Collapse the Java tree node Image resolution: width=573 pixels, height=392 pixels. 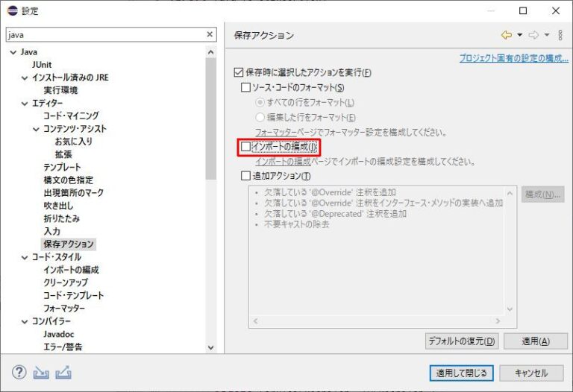tap(13, 52)
